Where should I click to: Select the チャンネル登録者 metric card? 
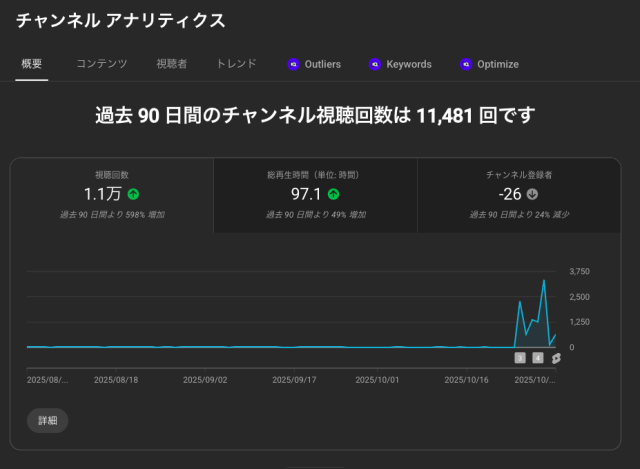click(x=518, y=195)
